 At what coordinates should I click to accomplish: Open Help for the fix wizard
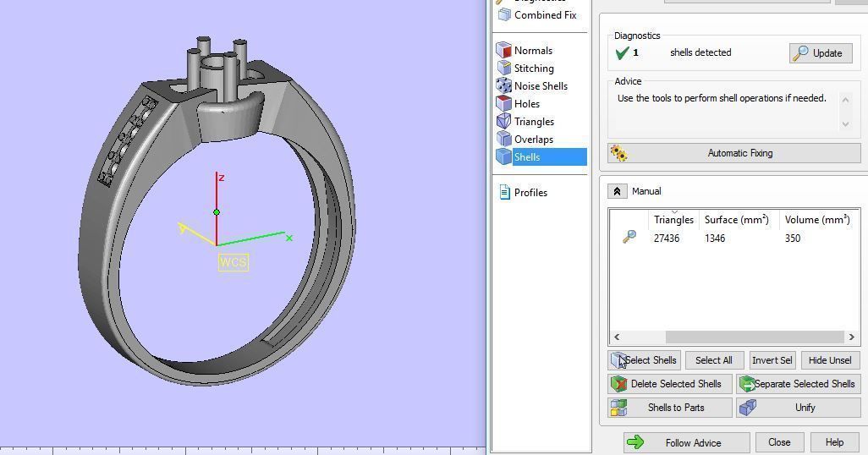point(834,442)
